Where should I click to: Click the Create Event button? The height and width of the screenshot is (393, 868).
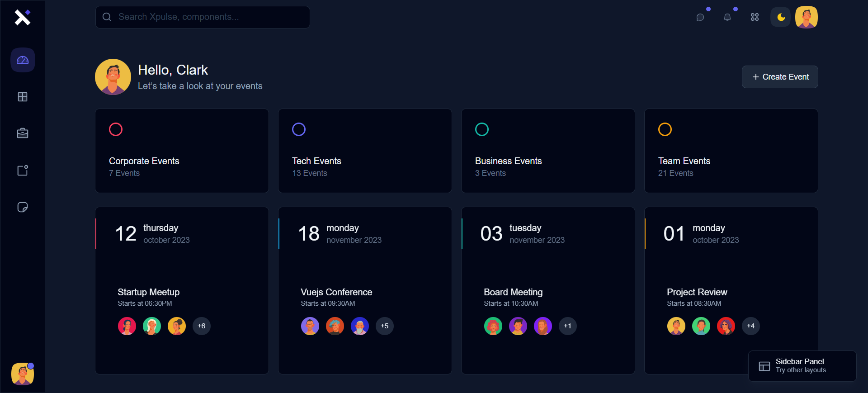click(x=780, y=77)
